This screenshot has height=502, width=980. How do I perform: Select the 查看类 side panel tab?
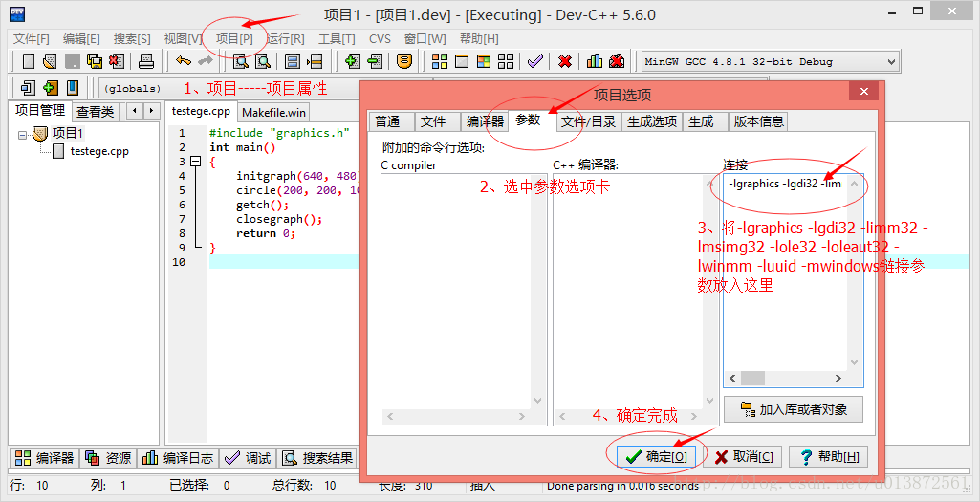point(96,112)
